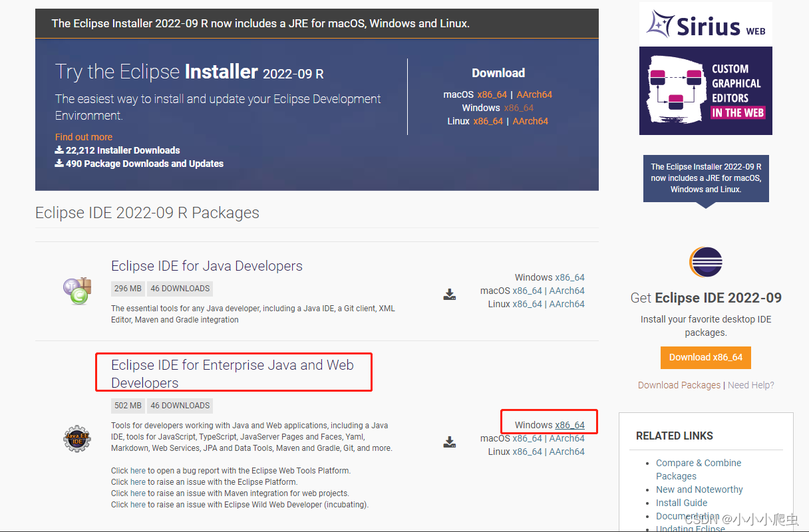Download installer for Linux x86_64
Viewport: 809px width, 532px height.
[488, 121]
